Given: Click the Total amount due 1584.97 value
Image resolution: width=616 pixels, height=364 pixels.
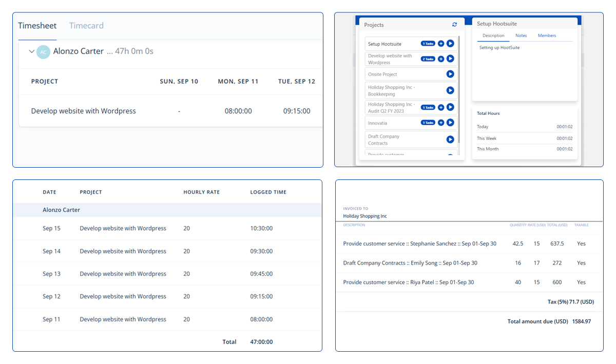Looking at the screenshot, I should tap(581, 321).
